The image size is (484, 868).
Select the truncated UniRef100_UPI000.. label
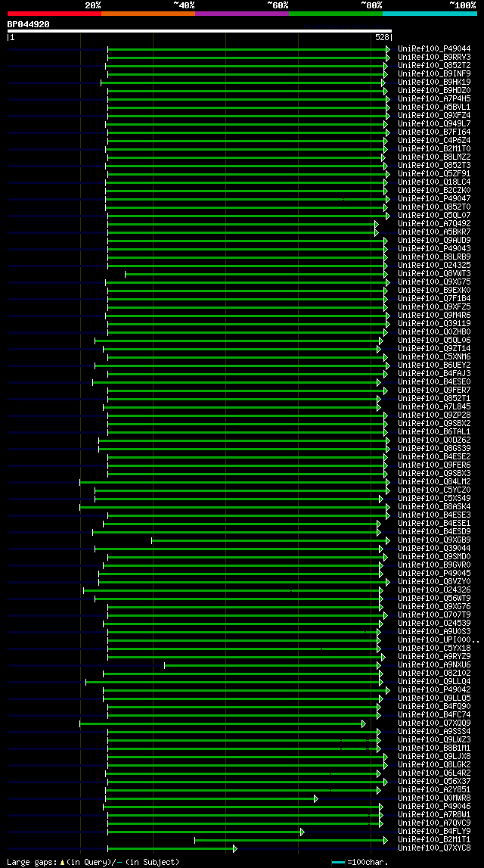[439, 640]
